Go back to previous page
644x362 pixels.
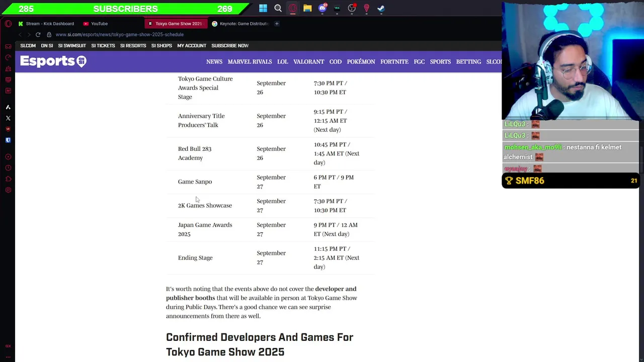[x=20, y=35]
